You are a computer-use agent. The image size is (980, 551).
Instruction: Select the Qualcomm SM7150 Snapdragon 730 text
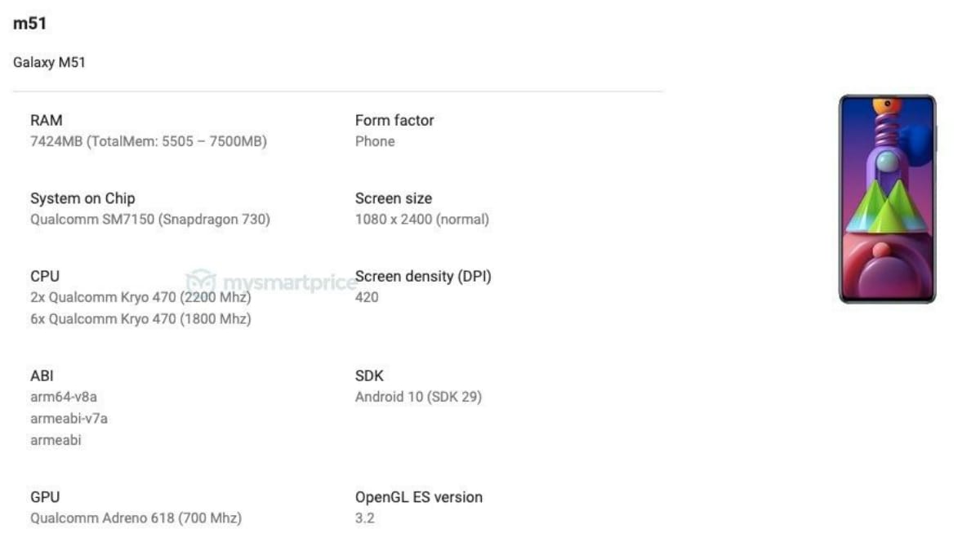tap(150, 220)
